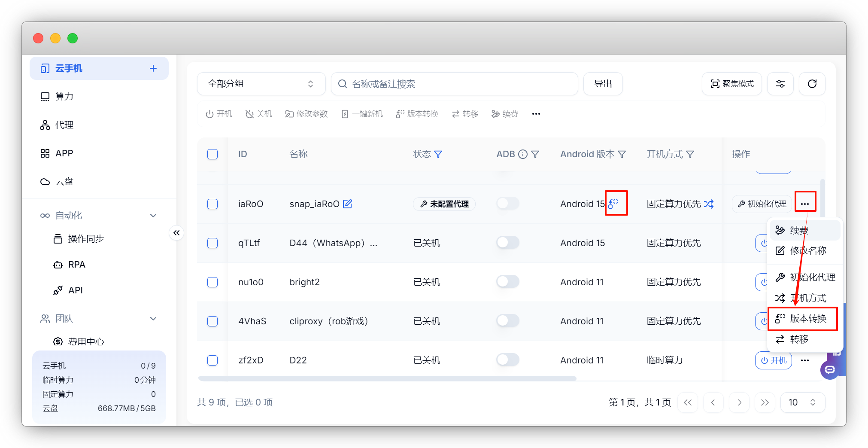Select the iaRoO row checkbox
868x448 pixels.
pos(212,204)
